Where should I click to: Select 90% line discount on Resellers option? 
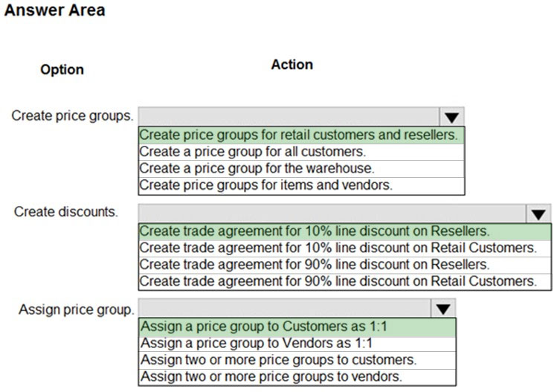click(345, 264)
